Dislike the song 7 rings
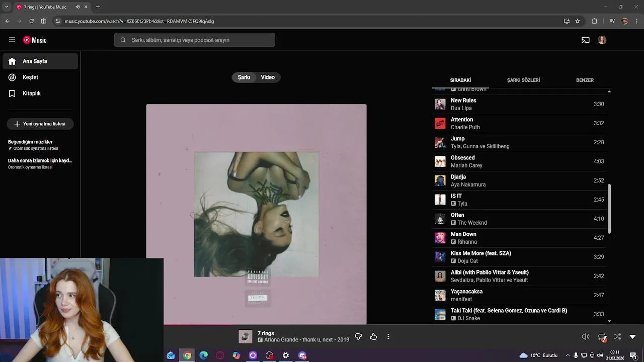The height and width of the screenshot is (362, 644). [x=358, y=337]
